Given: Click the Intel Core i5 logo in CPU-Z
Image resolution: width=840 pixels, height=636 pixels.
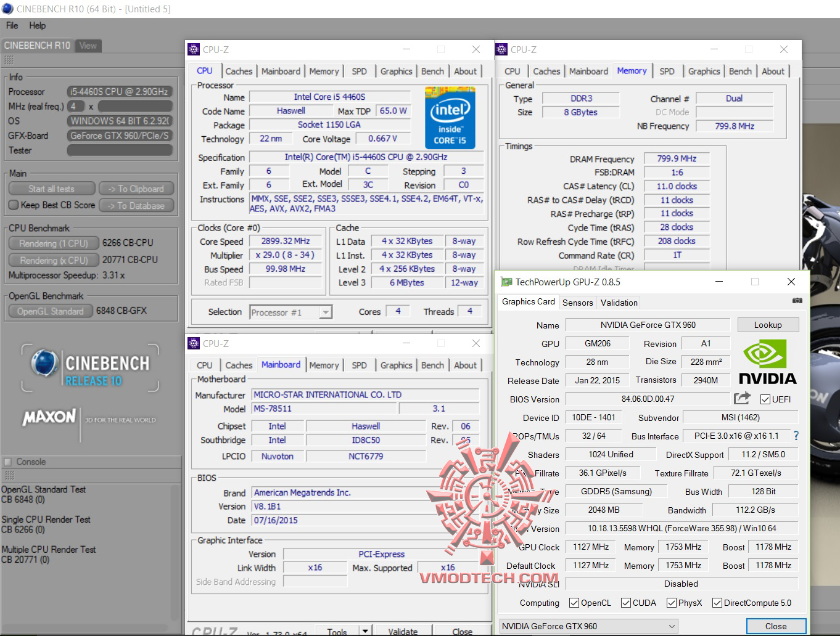Looking at the screenshot, I should [450, 118].
